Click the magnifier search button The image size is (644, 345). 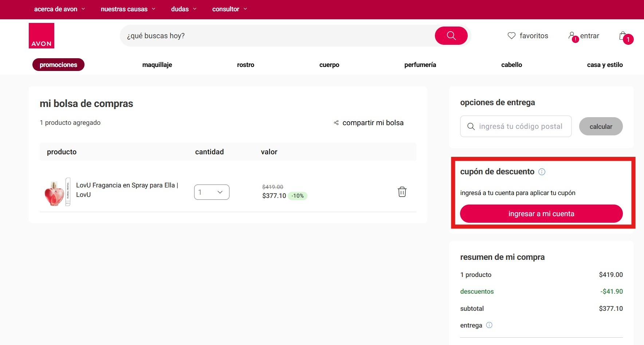pyautogui.click(x=451, y=36)
